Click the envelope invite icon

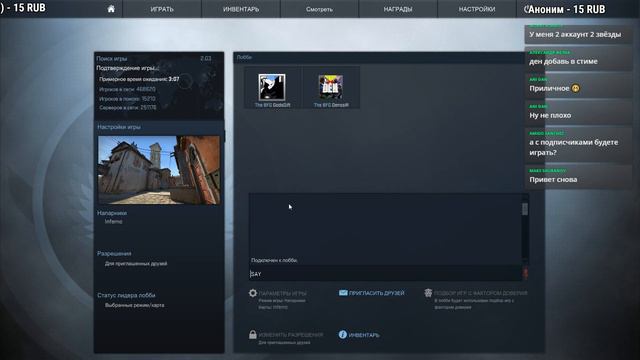pyautogui.click(x=343, y=293)
